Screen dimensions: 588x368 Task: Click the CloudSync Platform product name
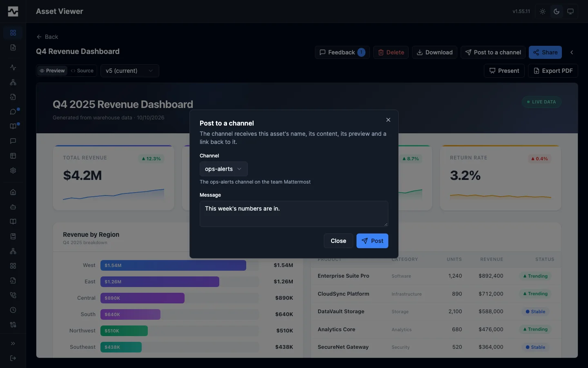[x=343, y=294]
